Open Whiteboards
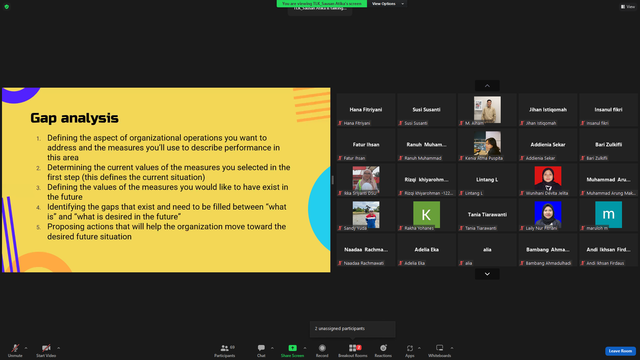This screenshot has width=640, height=360. point(440,350)
